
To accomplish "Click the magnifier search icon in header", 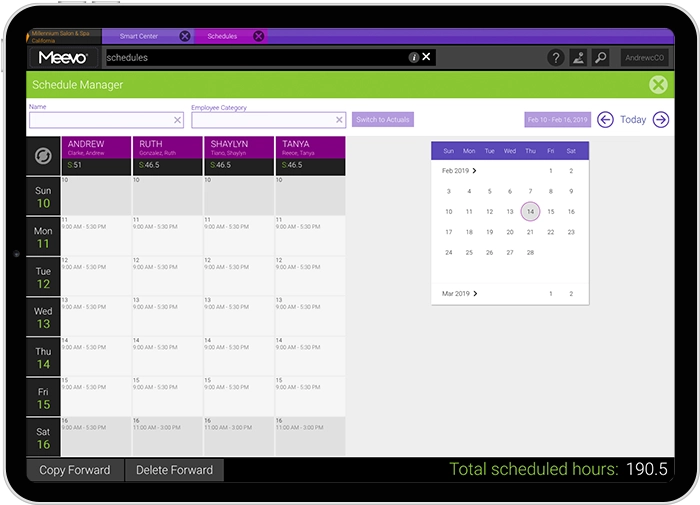I will (600, 58).
